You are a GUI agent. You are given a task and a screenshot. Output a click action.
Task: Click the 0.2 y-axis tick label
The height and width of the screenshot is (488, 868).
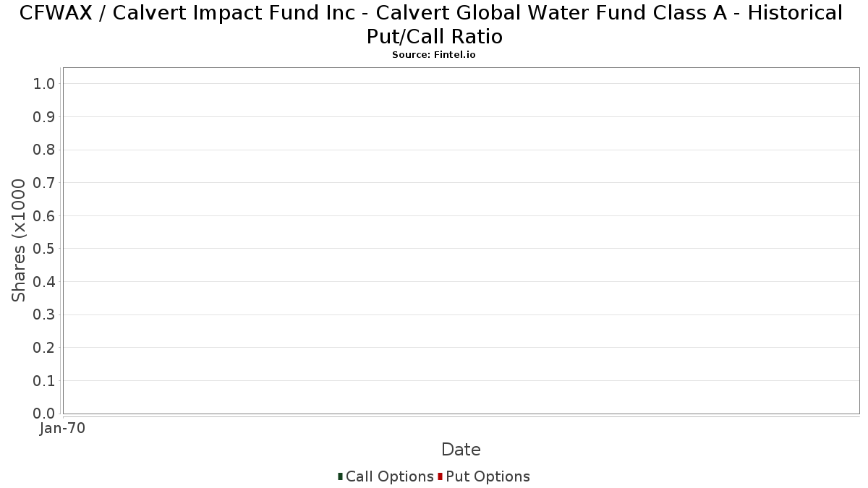44,348
